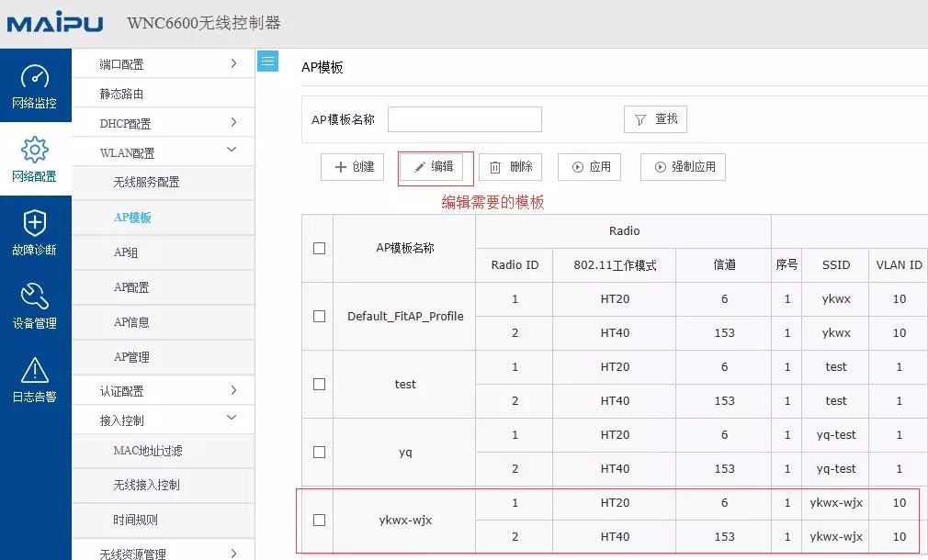Select the ykwx-wjx template checkbox

point(319,520)
